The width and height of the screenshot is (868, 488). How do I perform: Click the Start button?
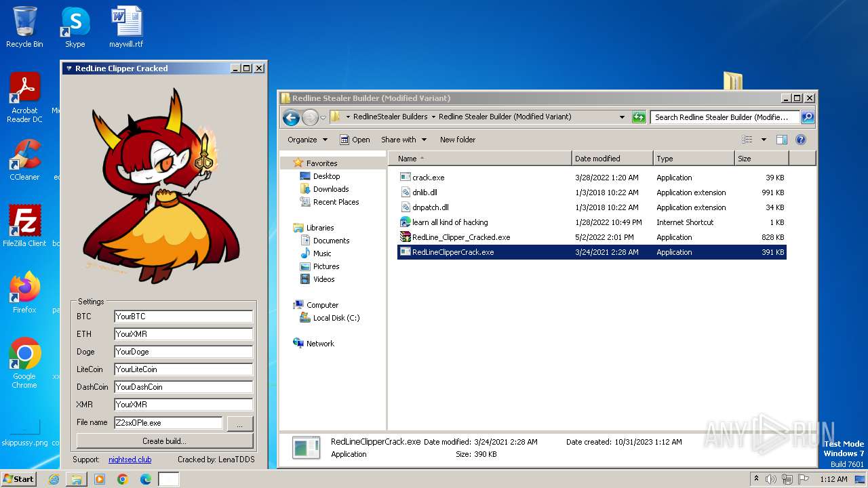pos(18,479)
